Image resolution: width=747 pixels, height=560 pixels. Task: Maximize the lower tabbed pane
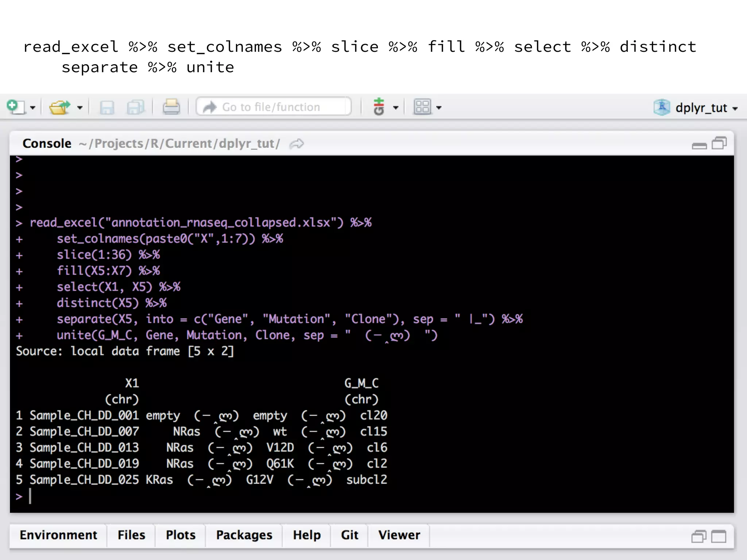[719, 537]
